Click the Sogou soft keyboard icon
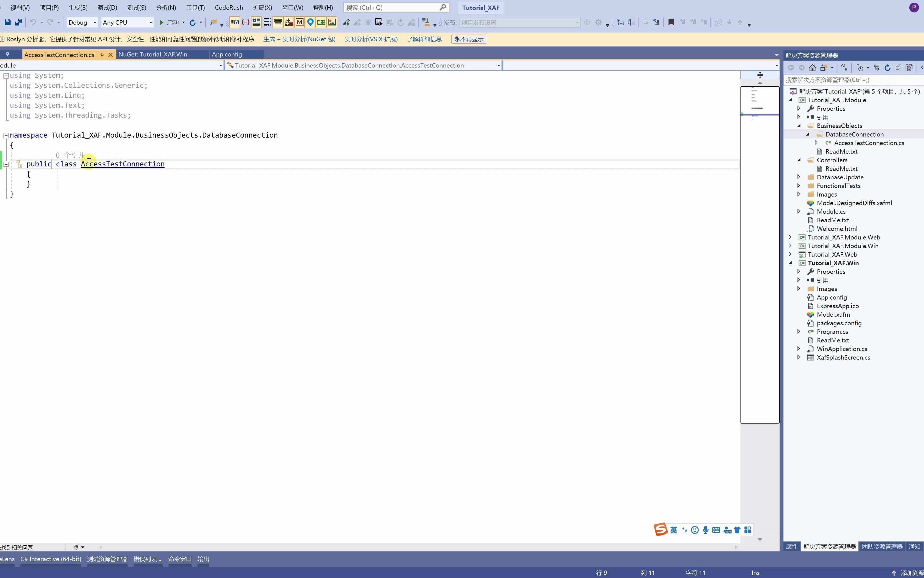Viewport: 924px width, 578px height. 716,530
